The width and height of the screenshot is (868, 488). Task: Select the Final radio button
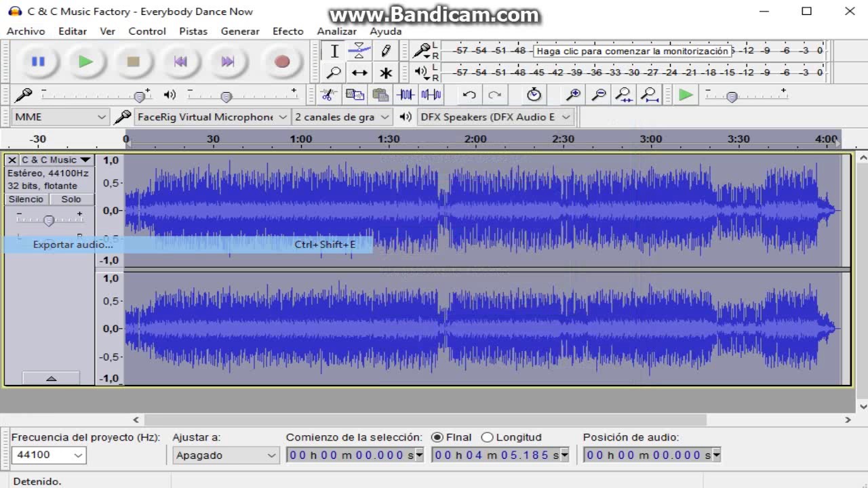pyautogui.click(x=437, y=437)
